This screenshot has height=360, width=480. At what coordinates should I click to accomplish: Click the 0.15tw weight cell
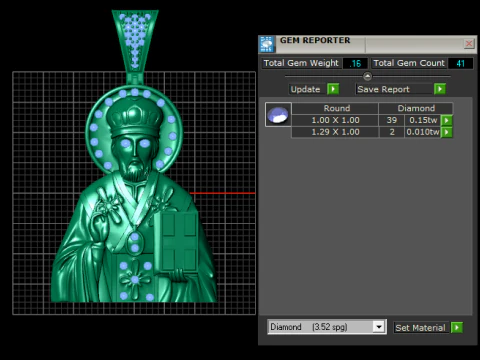(423, 120)
